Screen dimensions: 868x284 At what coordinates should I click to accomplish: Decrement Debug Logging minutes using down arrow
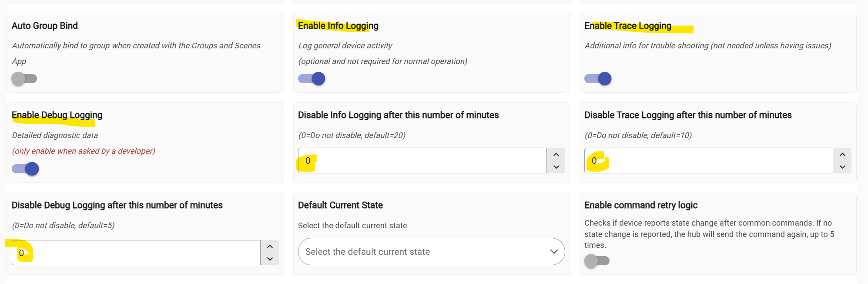[x=270, y=259]
